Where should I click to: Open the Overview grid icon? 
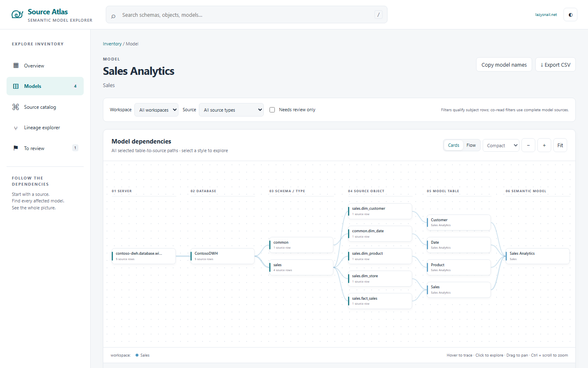point(16,65)
